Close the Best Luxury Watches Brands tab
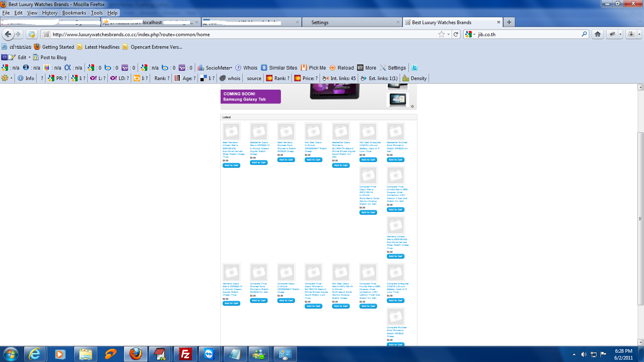Image resolution: width=644 pixels, height=362 pixels. (499, 22)
